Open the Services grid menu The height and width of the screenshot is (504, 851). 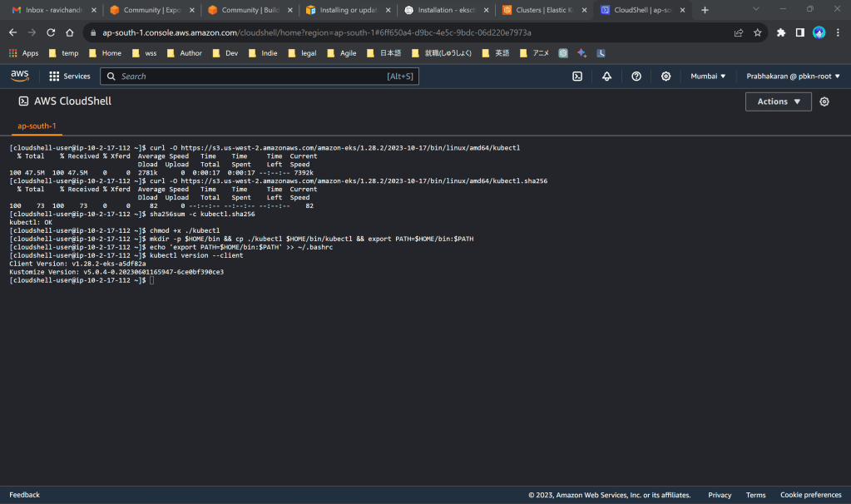click(70, 77)
